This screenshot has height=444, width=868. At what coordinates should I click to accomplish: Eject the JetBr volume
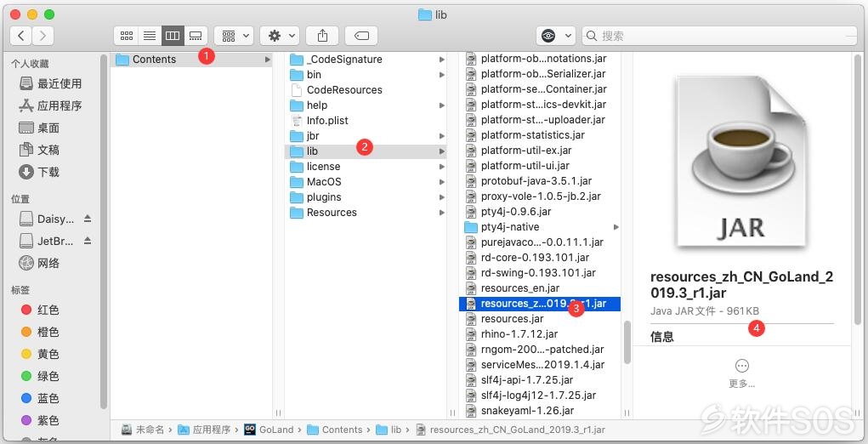(x=88, y=241)
